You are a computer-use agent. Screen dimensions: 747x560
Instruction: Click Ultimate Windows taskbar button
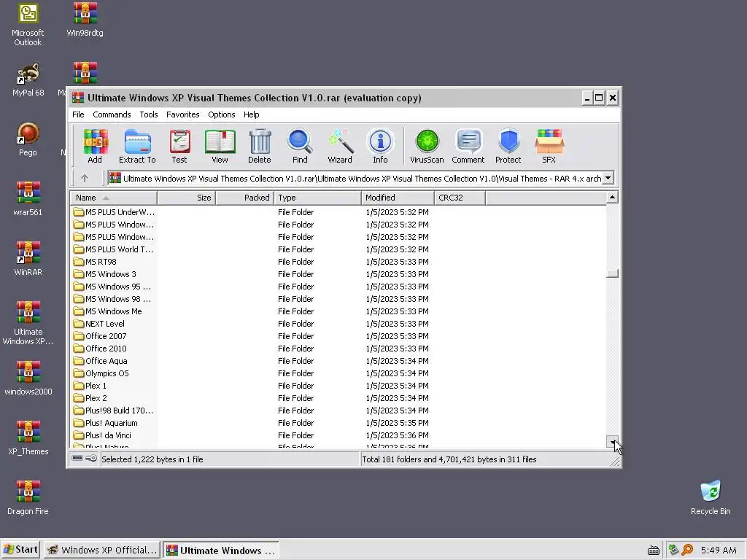(x=220, y=550)
